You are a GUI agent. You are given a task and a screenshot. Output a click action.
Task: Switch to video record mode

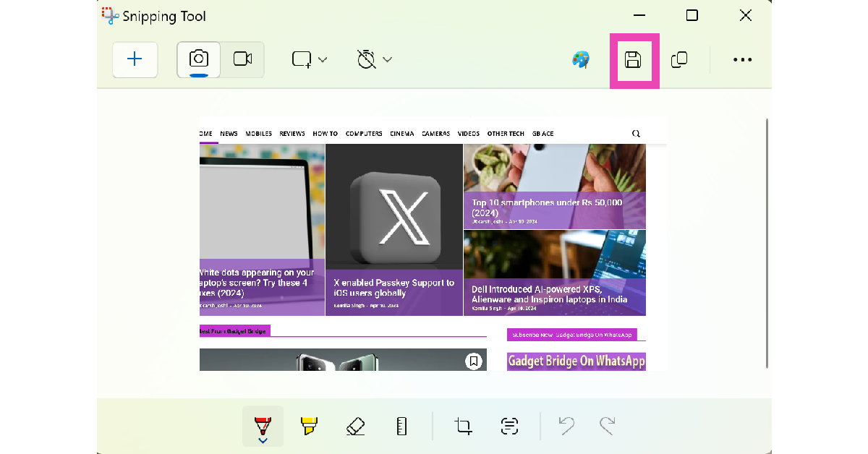click(242, 59)
